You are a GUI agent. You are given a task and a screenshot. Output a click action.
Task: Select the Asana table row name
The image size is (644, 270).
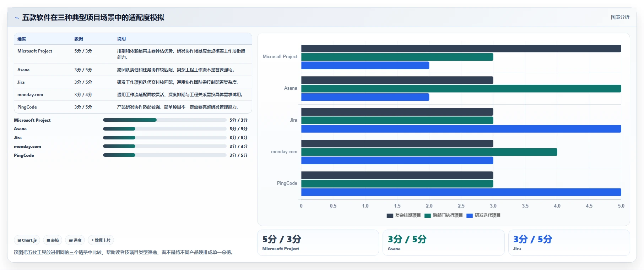coord(23,70)
